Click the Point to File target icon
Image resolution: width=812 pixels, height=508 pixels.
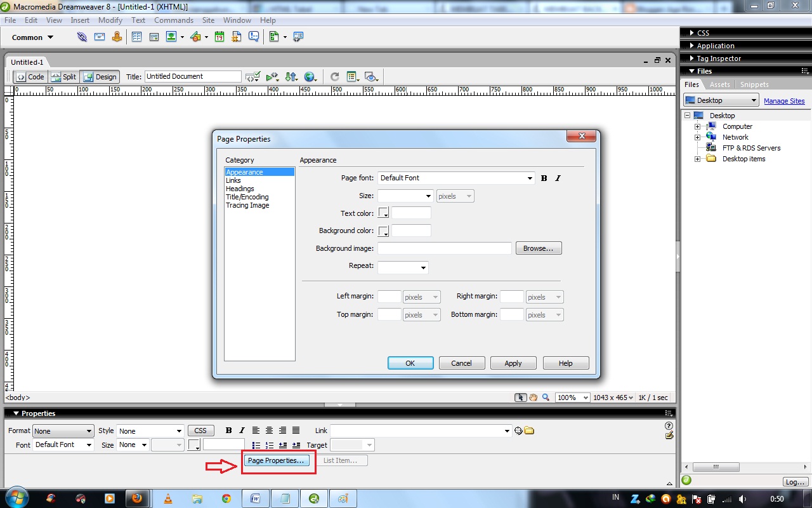tap(518, 431)
